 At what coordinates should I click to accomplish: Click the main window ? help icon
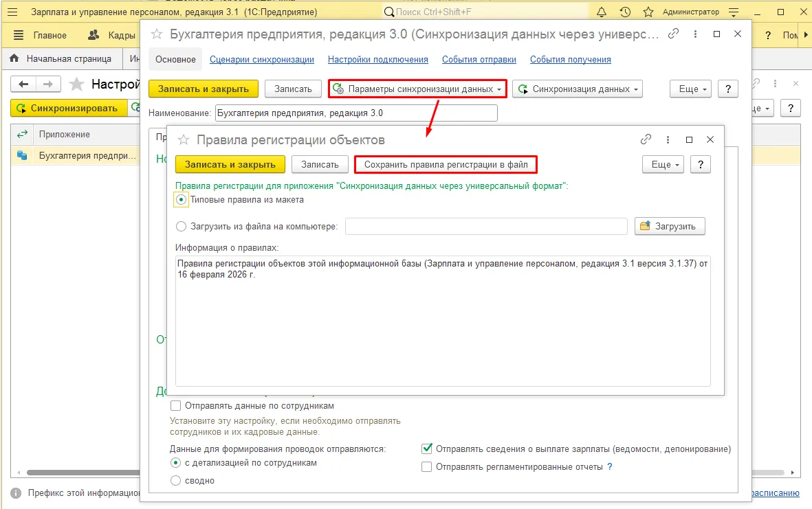[x=767, y=35]
